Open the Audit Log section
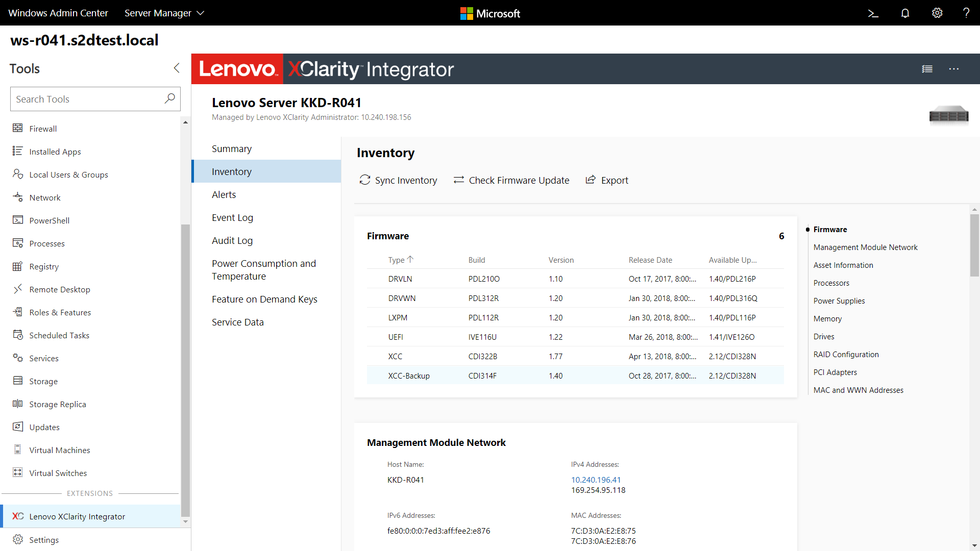 point(232,240)
